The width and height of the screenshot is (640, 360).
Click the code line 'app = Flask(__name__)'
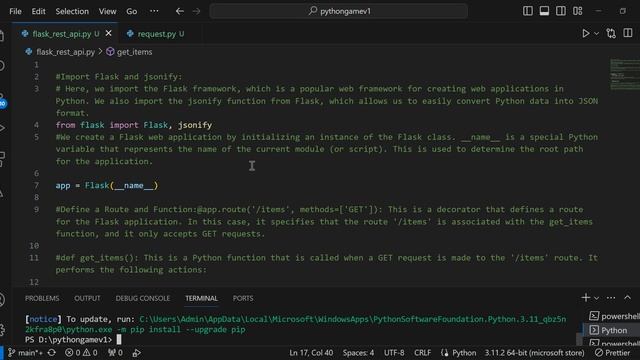click(x=107, y=185)
